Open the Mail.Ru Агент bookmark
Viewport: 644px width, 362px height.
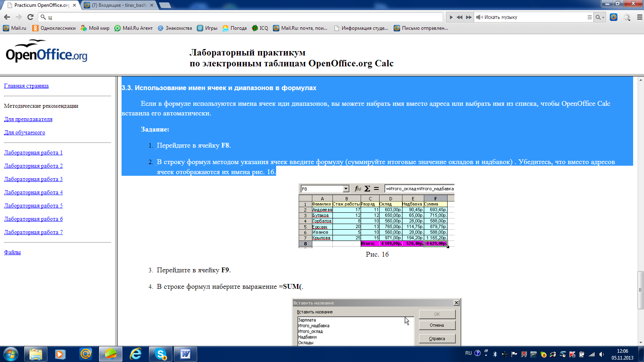pyautogui.click(x=134, y=28)
